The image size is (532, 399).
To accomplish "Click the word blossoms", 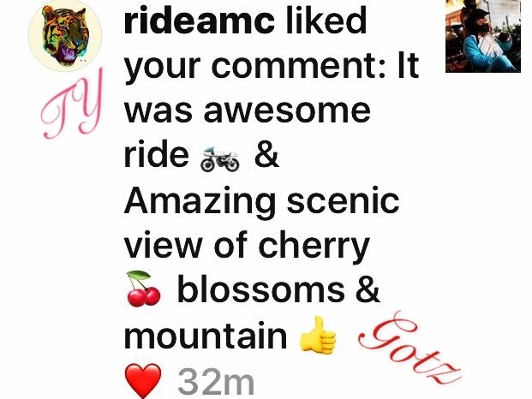I will 261,290.
